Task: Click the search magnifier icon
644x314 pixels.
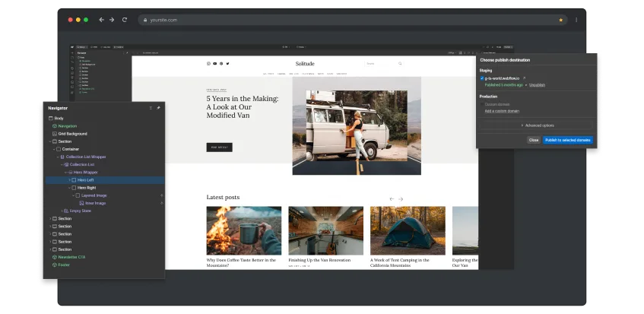Action: 400,64
